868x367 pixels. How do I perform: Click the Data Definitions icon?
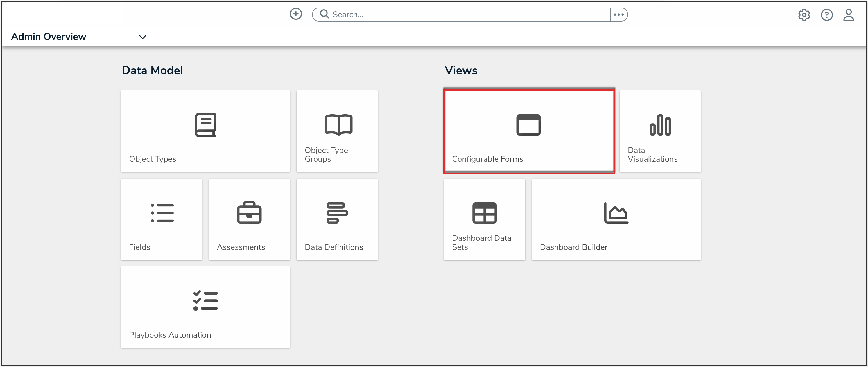337,213
